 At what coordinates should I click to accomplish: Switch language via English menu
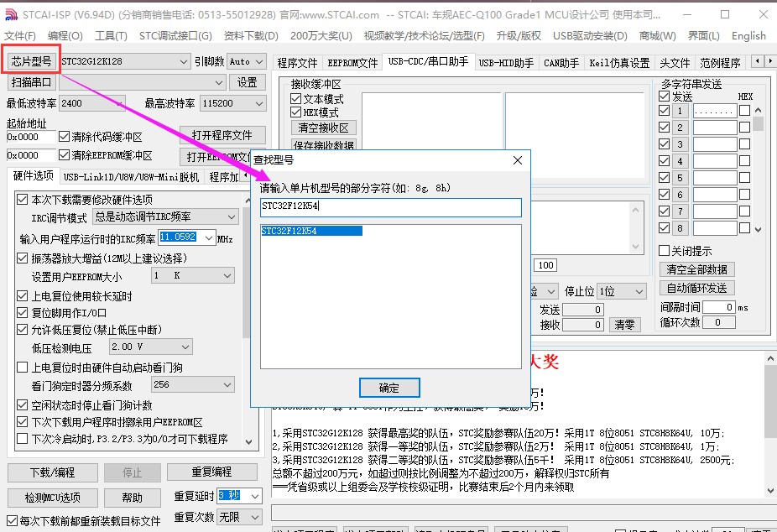748,36
